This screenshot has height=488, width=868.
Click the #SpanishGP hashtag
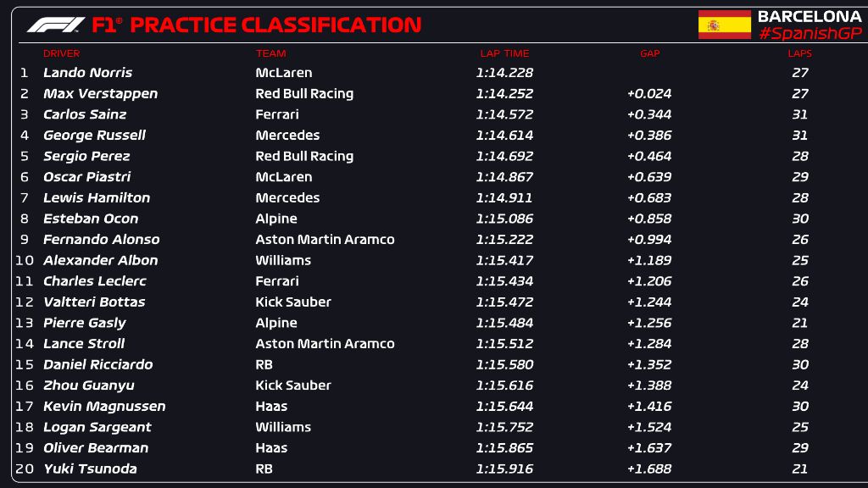pyautogui.click(x=810, y=33)
